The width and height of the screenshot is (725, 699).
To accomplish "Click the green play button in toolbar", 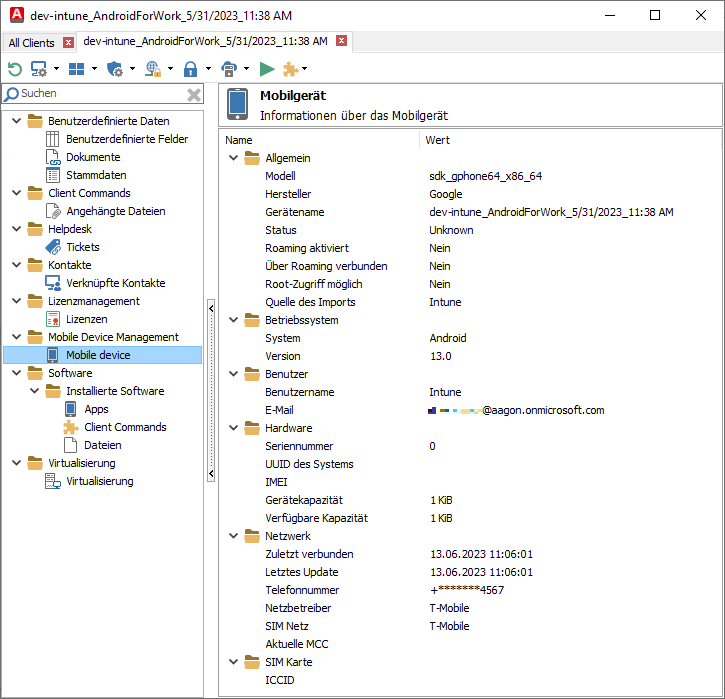I will [267, 69].
